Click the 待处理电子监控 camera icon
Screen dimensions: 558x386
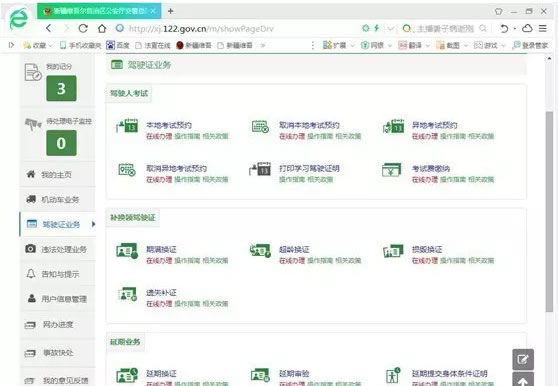coord(33,124)
